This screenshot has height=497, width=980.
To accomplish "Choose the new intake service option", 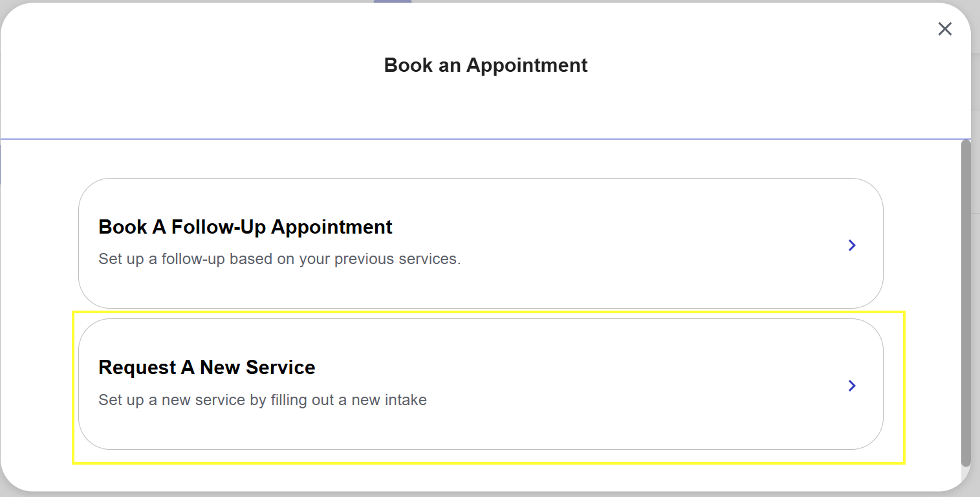I will 481,384.
